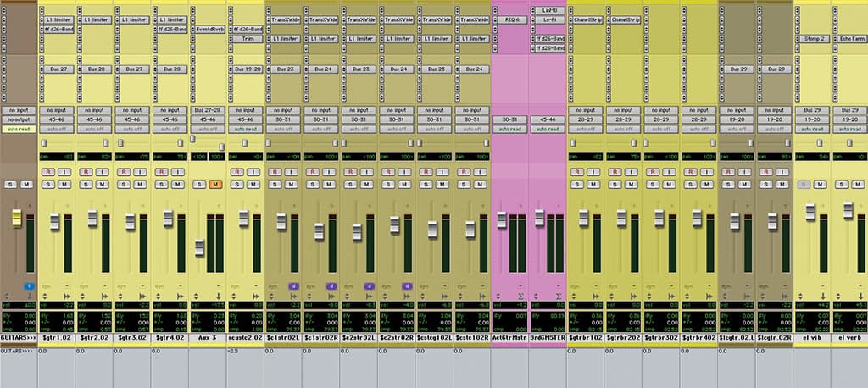Click the purple group badge on $c2str02R
The image size is (868, 388).
(x=407, y=286)
